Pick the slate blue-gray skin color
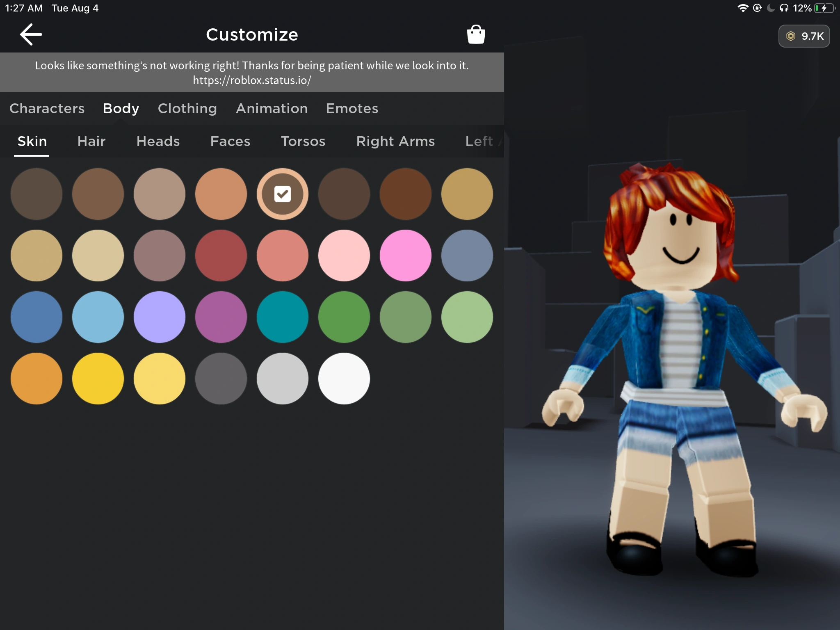 point(467,256)
